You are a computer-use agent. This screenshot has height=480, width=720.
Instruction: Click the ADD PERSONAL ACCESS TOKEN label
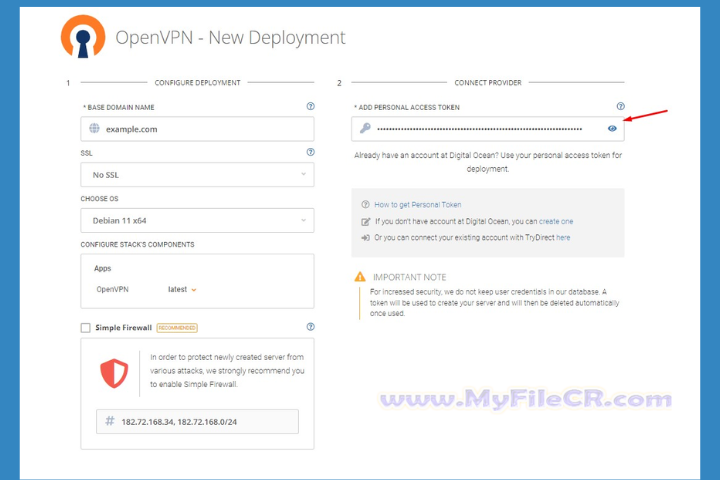(407, 107)
